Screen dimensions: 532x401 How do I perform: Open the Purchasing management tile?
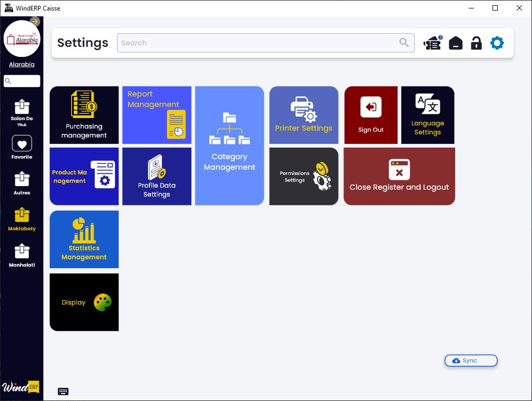click(x=84, y=115)
